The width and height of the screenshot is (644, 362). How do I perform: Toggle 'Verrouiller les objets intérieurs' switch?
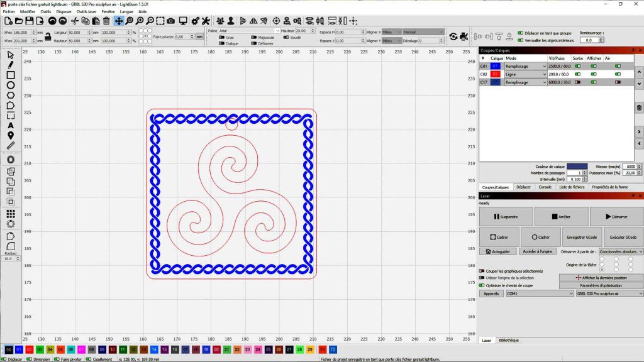click(x=520, y=40)
